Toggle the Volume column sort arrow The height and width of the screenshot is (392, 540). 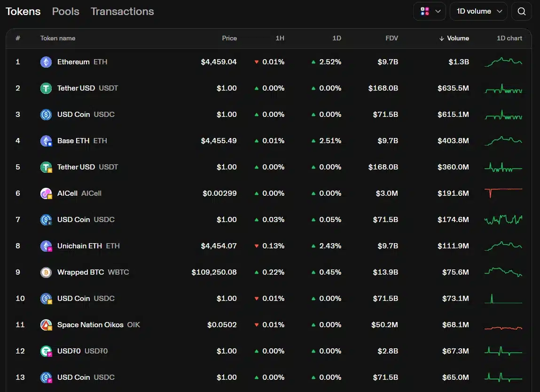tap(442, 38)
